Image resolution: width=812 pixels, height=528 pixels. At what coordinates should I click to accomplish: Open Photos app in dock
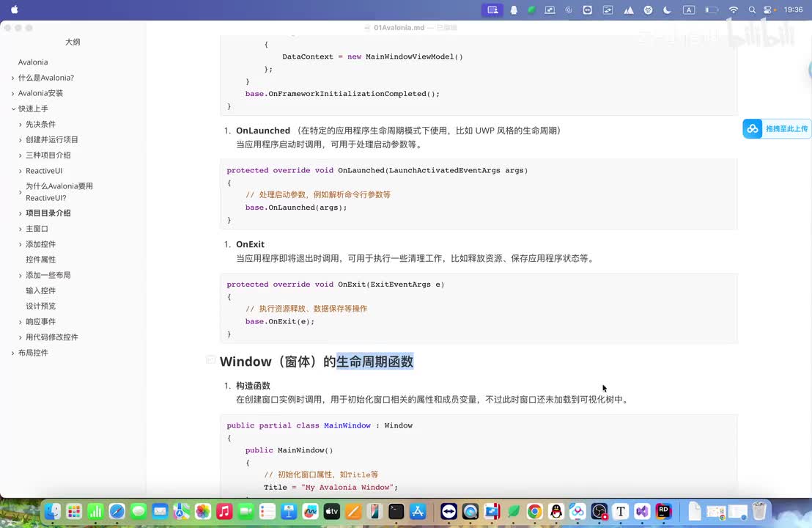[x=203, y=512]
